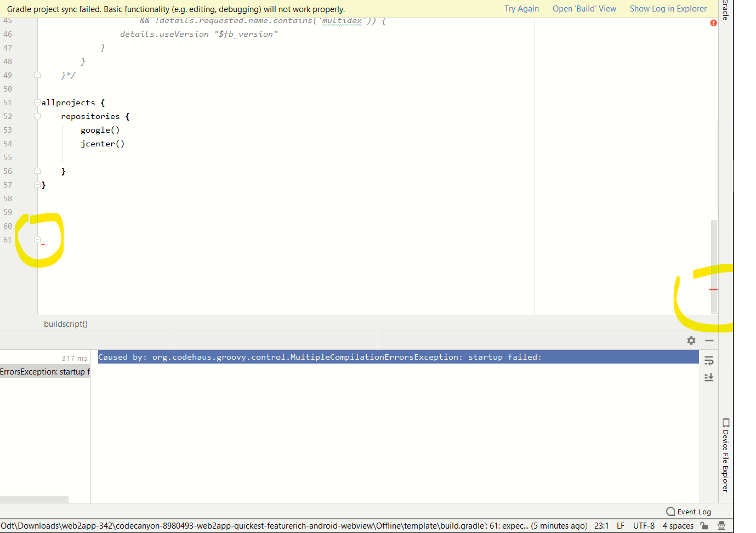Open the 'Build' View link
Viewport: 756px width, 533px height.
tap(584, 9)
